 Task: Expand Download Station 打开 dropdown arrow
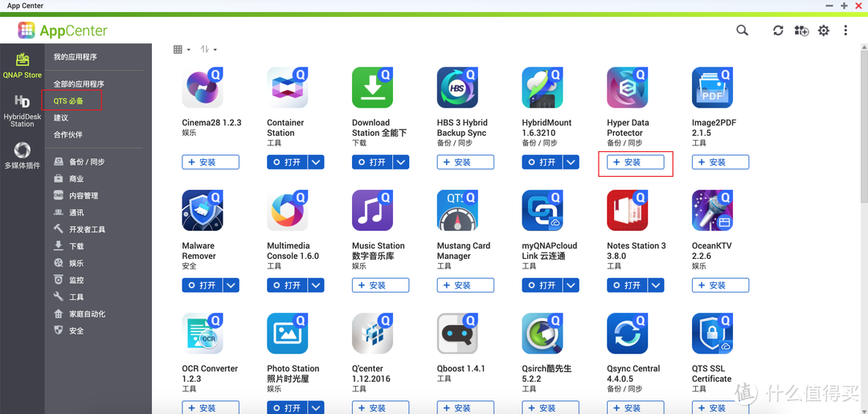pyautogui.click(x=401, y=162)
